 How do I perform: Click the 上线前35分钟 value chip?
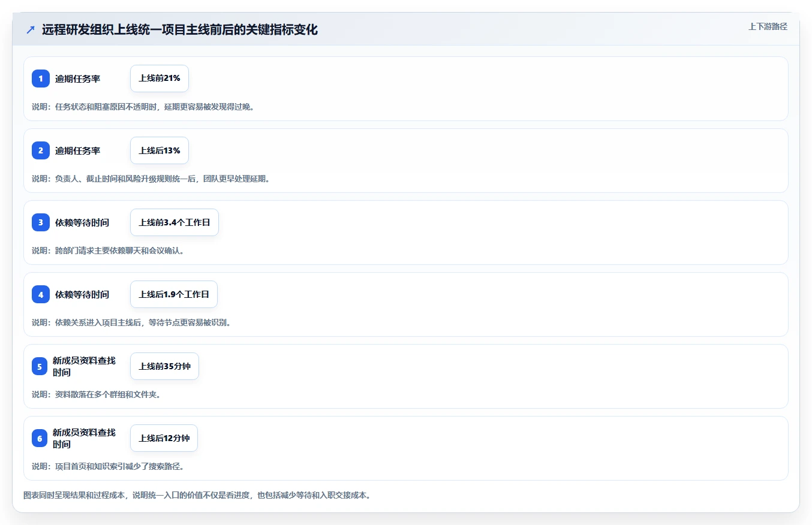[x=164, y=366]
